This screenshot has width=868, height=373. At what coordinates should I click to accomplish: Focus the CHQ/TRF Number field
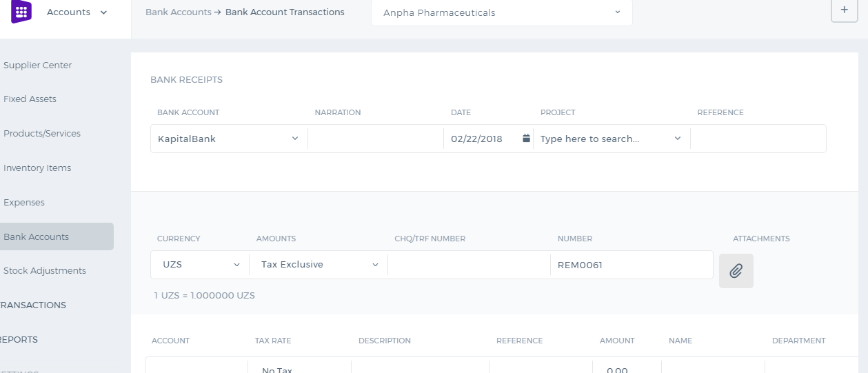(x=469, y=265)
